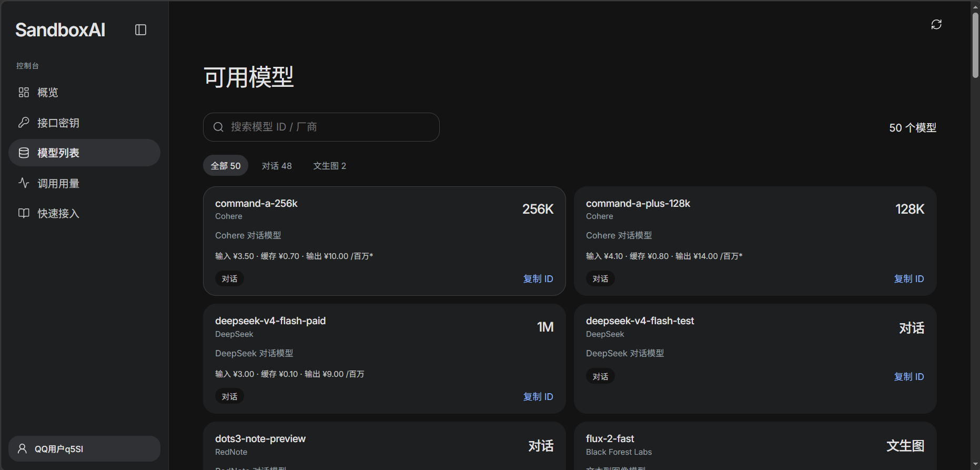Click the 输入 ¥3.00 pricing line
Viewport: 980px width, 470px height.
290,374
